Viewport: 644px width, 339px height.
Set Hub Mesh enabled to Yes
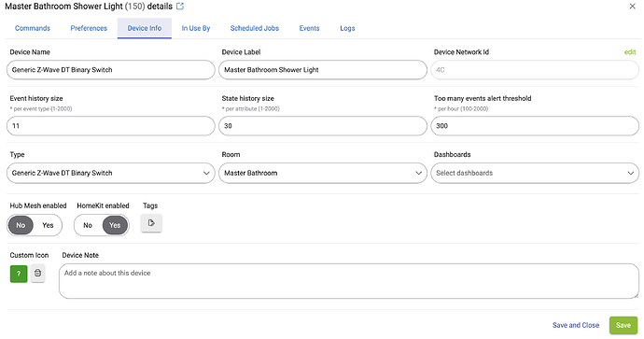click(x=48, y=225)
